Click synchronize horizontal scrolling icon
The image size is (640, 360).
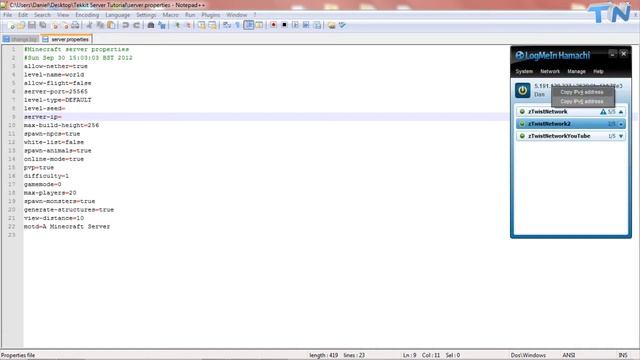(212, 25)
